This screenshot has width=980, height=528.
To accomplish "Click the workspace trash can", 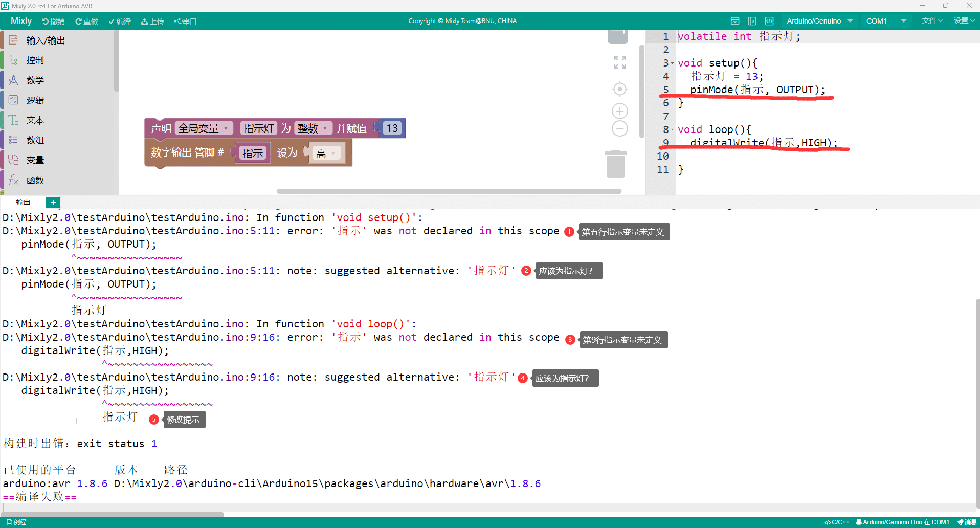I will point(616,164).
